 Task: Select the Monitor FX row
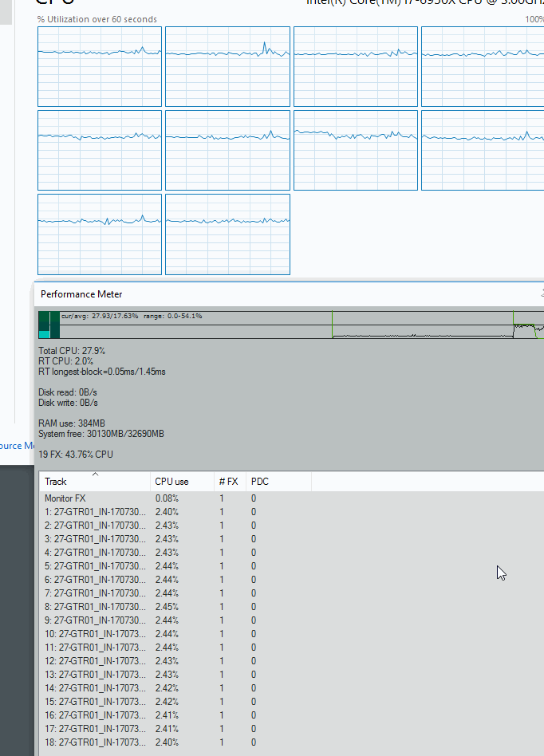click(291, 498)
